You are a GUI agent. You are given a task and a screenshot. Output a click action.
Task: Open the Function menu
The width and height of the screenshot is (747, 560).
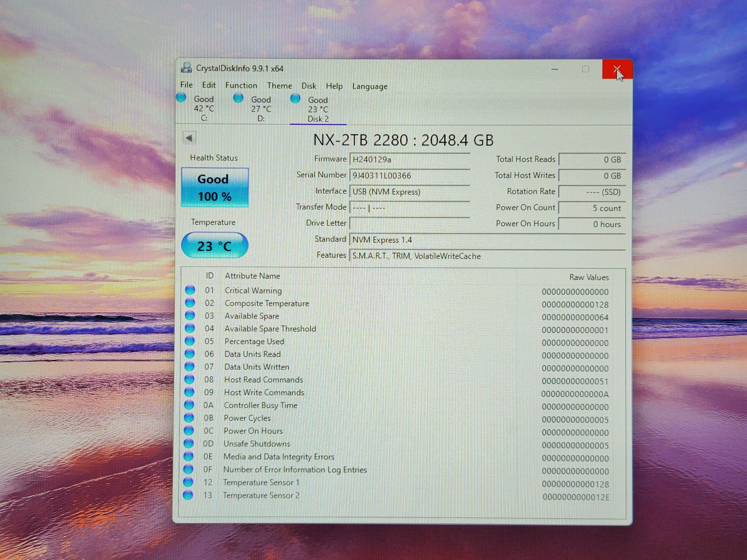[241, 85]
